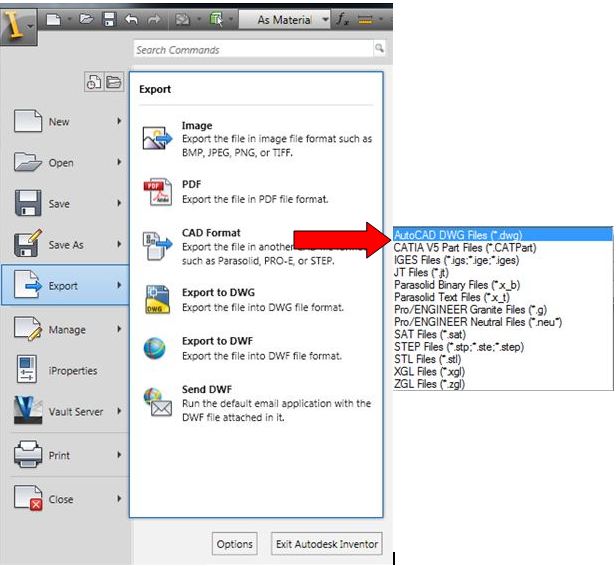Open the Inventor application menu button
This screenshot has width=616, height=566.
[x=18, y=26]
